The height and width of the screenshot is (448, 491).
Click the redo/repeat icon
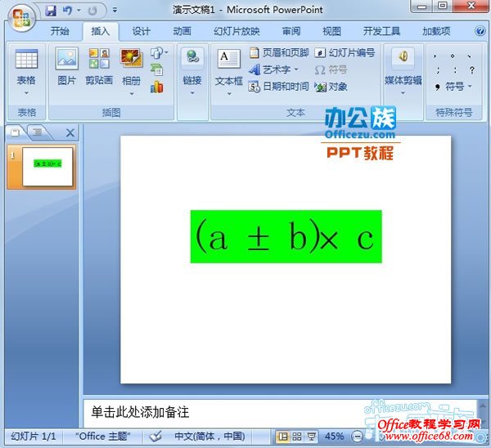click(92, 11)
